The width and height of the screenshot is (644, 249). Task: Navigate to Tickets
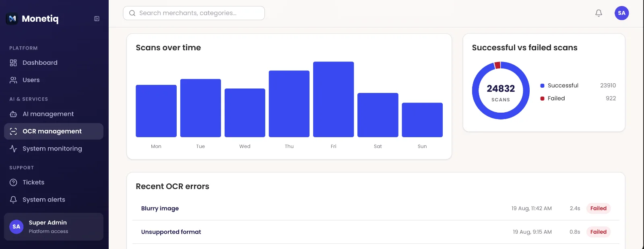coord(54,183)
